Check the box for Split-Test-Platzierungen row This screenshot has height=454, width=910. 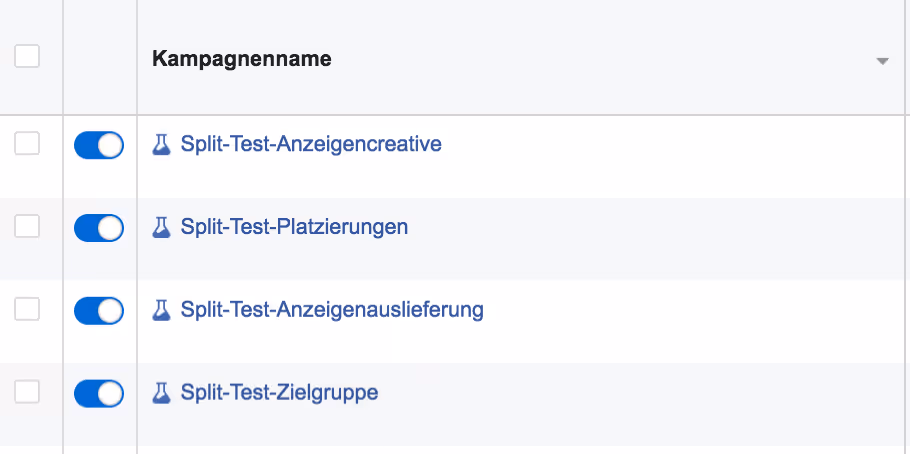point(27,226)
